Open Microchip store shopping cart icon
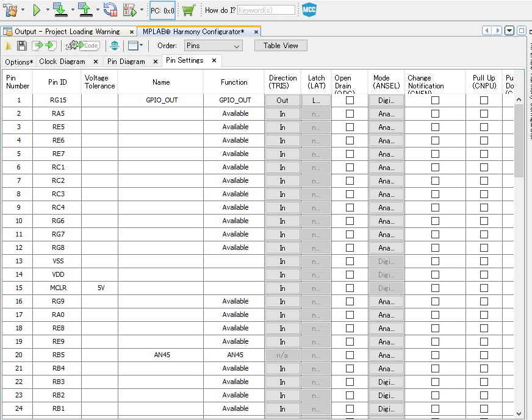Screen dimensions: 532x420 pos(189,10)
